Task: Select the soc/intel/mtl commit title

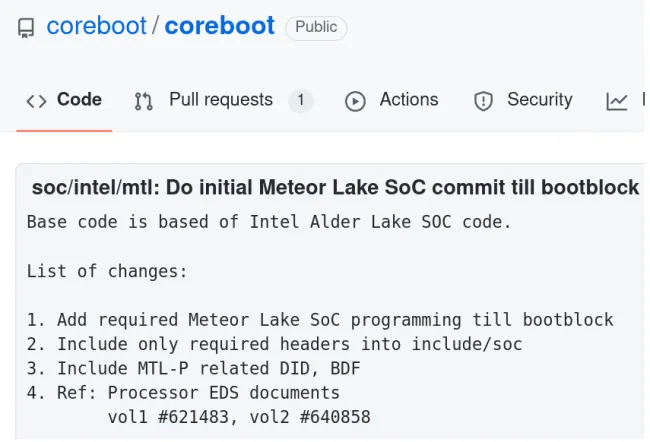Action: pyautogui.click(x=335, y=187)
